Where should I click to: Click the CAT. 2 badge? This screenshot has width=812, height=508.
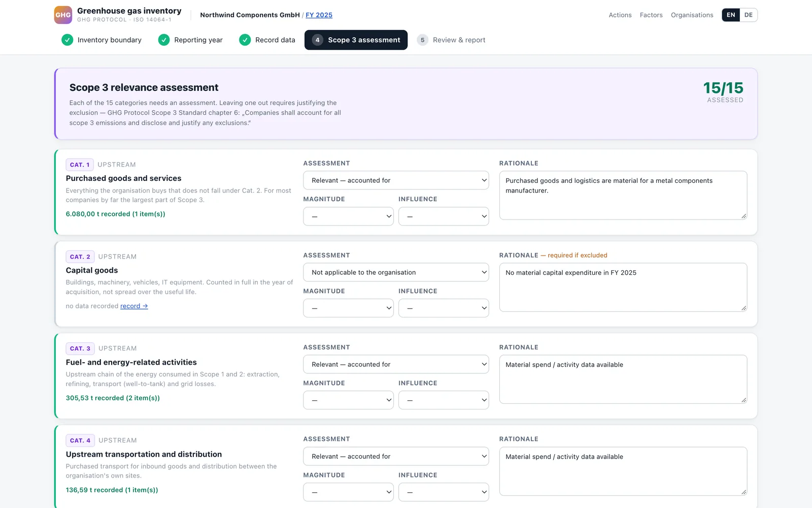tap(80, 257)
